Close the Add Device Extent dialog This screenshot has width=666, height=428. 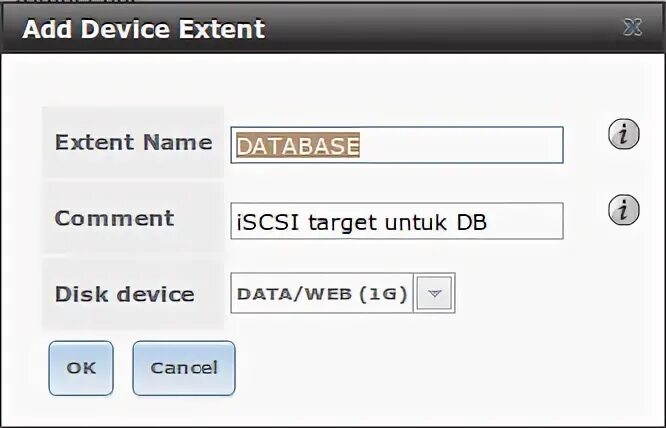(x=632, y=28)
